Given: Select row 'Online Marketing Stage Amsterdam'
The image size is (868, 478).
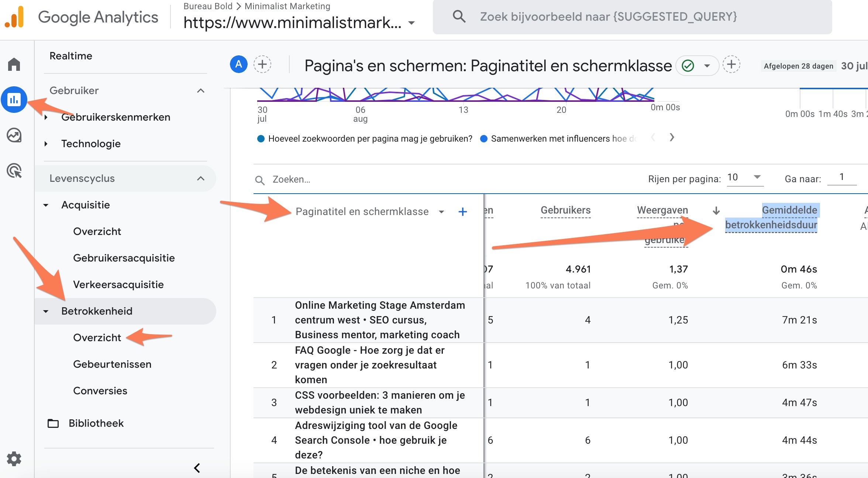Looking at the screenshot, I should [380, 320].
